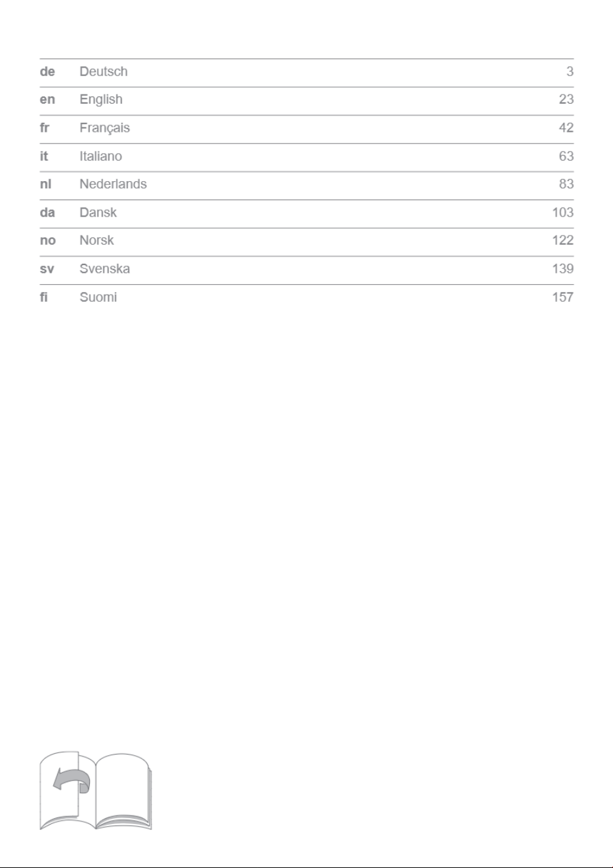Open the Norsk language entry
The image size is (613, 868).
96,241
